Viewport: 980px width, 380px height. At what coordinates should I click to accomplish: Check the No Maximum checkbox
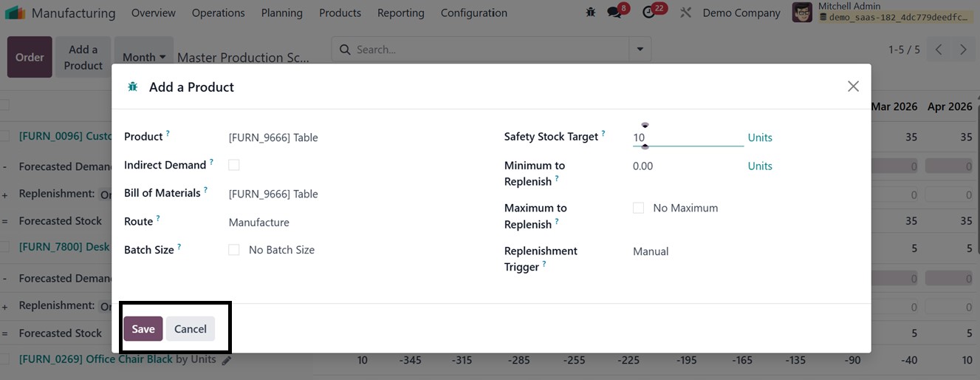pyautogui.click(x=638, y=208)
